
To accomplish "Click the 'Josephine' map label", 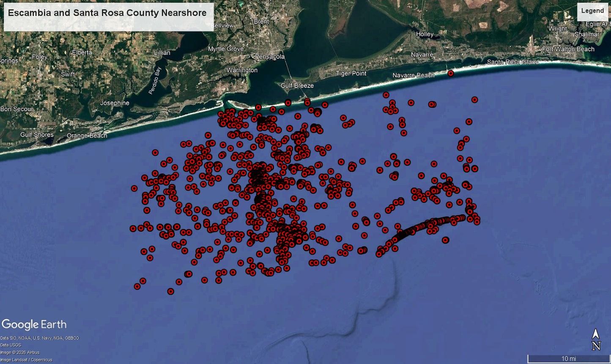I will point(115,103).
